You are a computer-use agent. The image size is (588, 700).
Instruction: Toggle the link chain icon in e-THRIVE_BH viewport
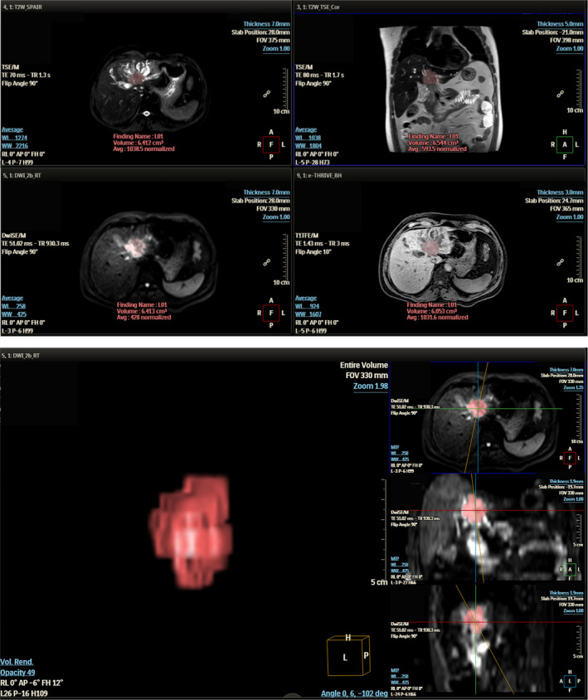pyautogui.click(x=561, y=262)
